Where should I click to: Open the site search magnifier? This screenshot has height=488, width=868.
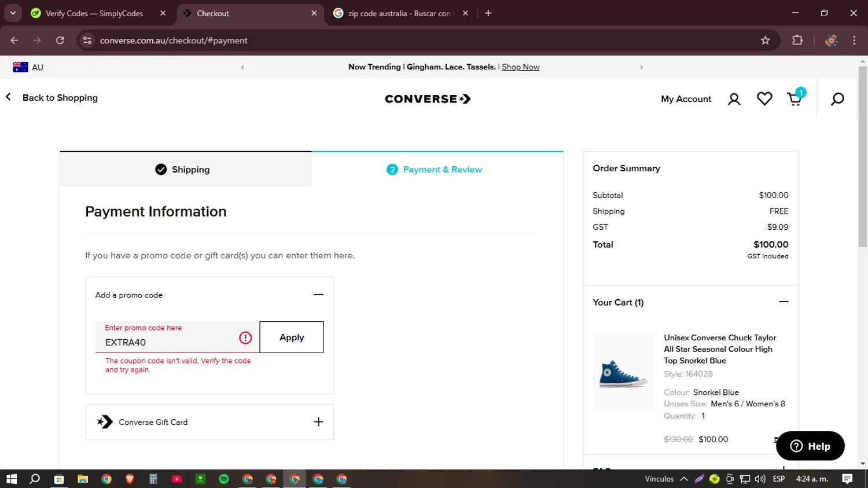click(837, 99)
